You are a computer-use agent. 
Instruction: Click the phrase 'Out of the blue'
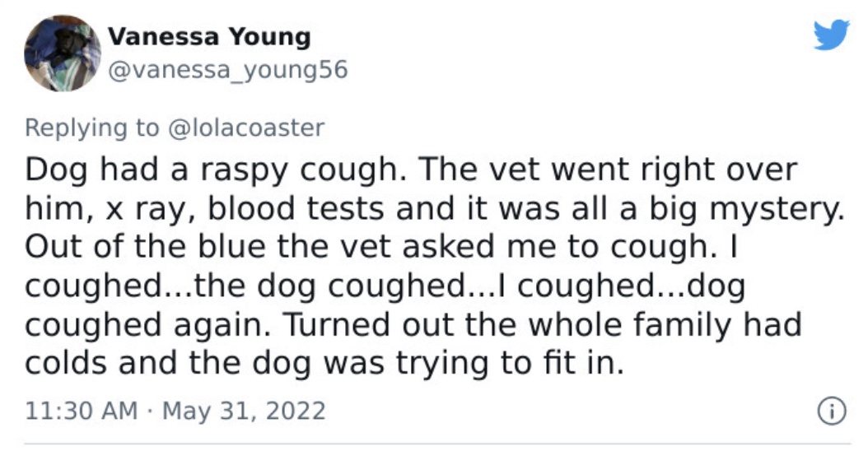pyautogui.click(x=146, y=246)
